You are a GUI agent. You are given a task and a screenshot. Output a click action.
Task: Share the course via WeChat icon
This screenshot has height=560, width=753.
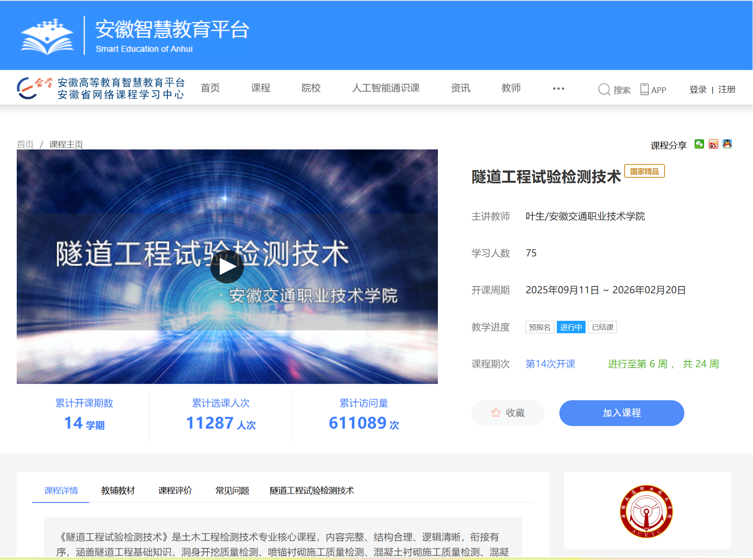699,145
